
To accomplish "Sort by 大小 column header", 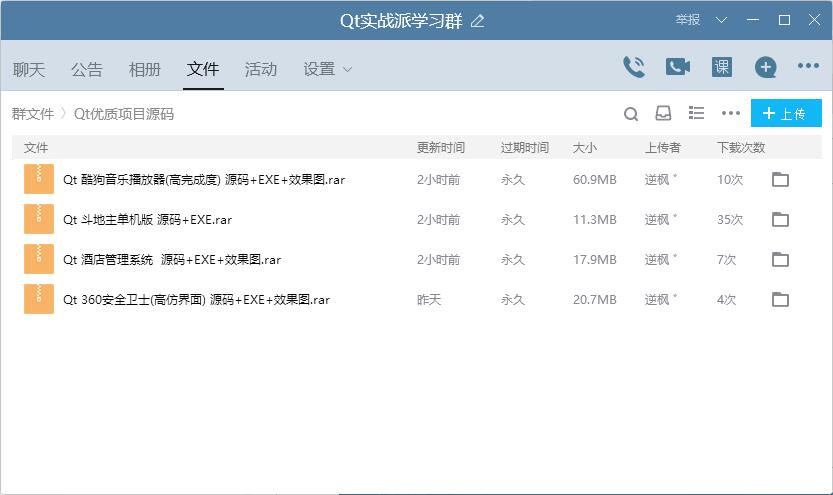I will click(584, 147).
